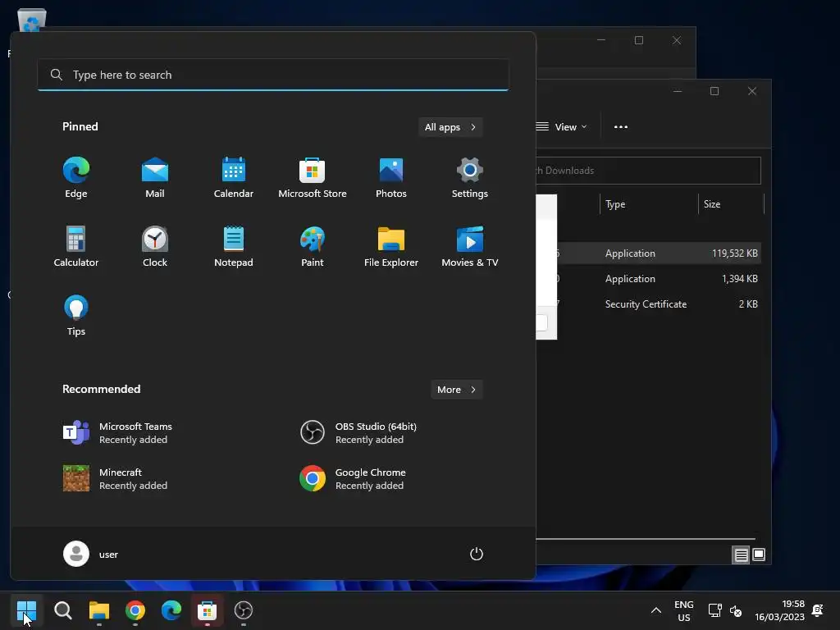This screenshot has height=630, width=840.
Task: Focus the Type here to search field
Action: pos(273,75)
